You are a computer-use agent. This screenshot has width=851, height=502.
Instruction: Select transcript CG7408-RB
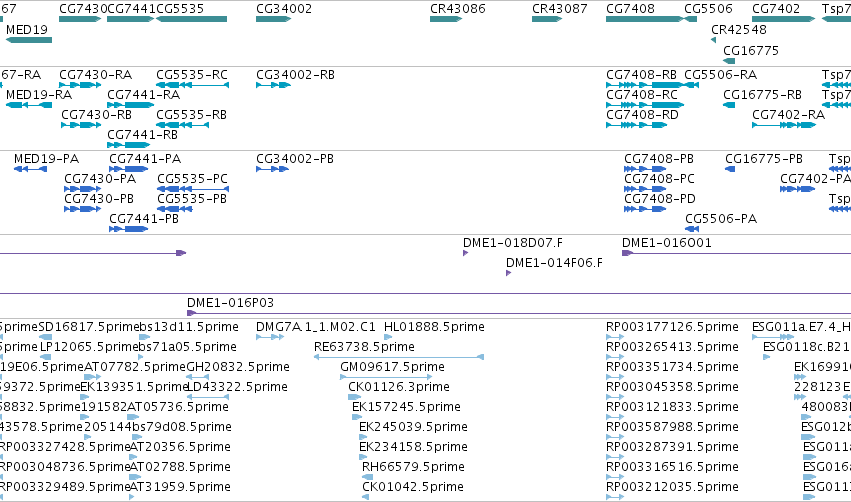(645, 85)
